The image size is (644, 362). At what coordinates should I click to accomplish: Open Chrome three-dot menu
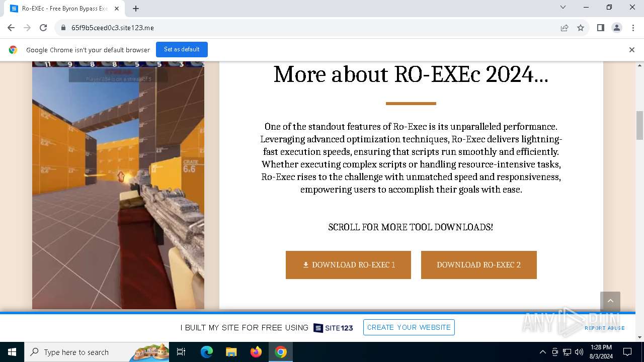[632, 28]
